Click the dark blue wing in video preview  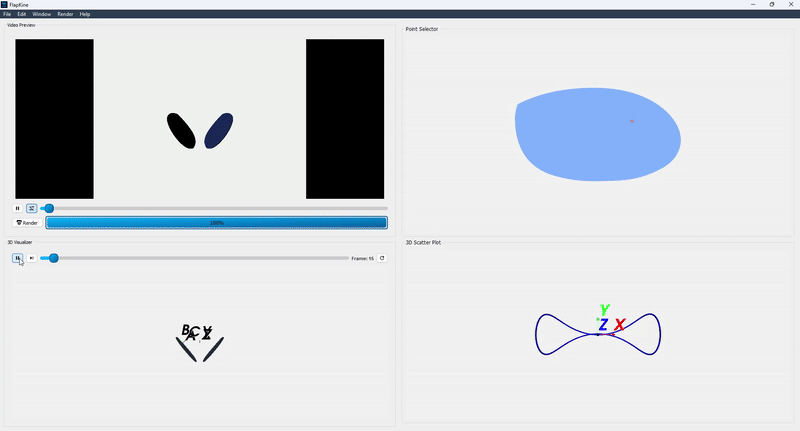point(218,131)
